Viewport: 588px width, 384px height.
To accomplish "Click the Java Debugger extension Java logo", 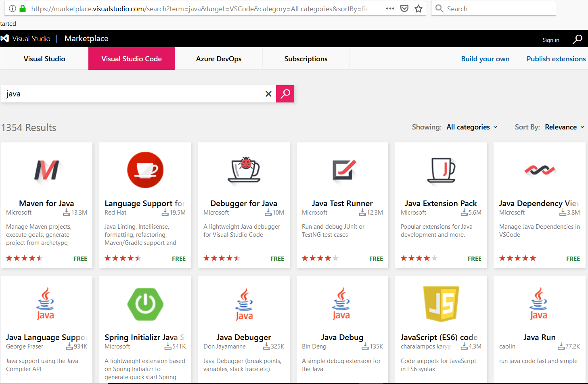I will pos(244,305).
